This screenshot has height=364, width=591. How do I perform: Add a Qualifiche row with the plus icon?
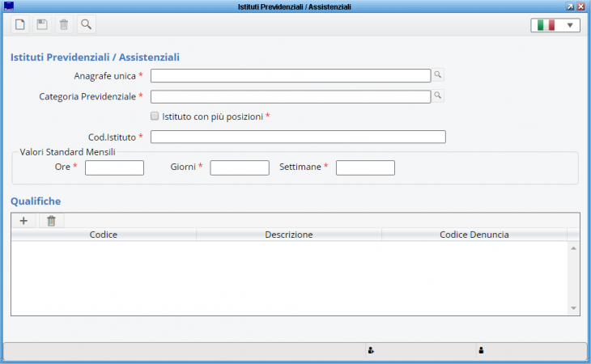23,221
